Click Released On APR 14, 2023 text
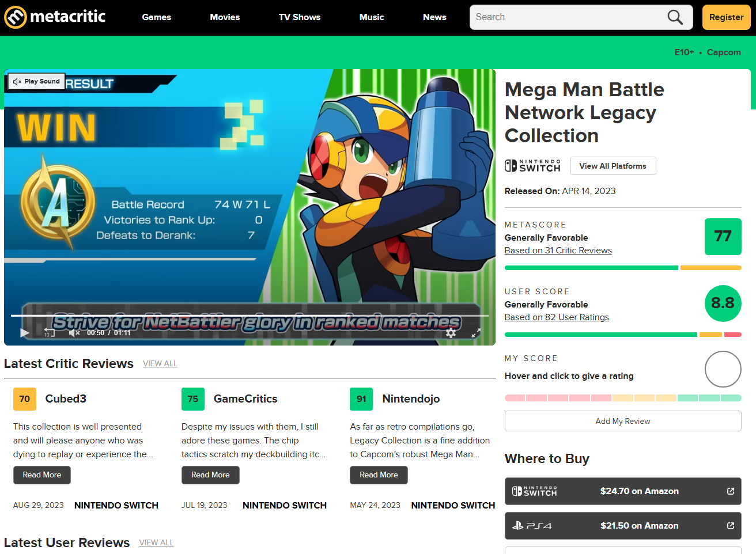756x554 pixels. [x=560, y=191]
